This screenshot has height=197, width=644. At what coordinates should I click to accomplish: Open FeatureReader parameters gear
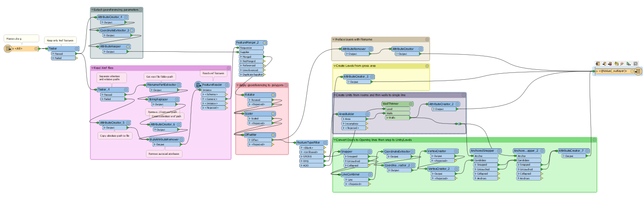pyautogui.click(x=225, y=85)
